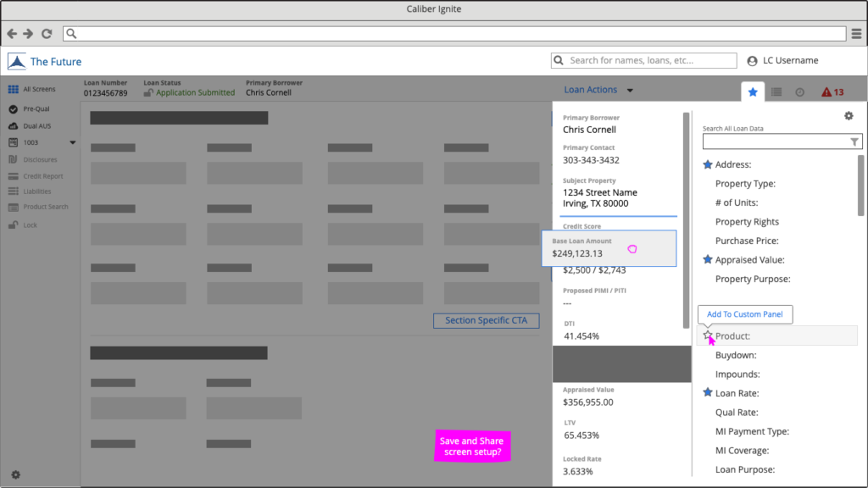Toggle the star beside Loan Rate
868x488 pixels.
click(708, 393)
